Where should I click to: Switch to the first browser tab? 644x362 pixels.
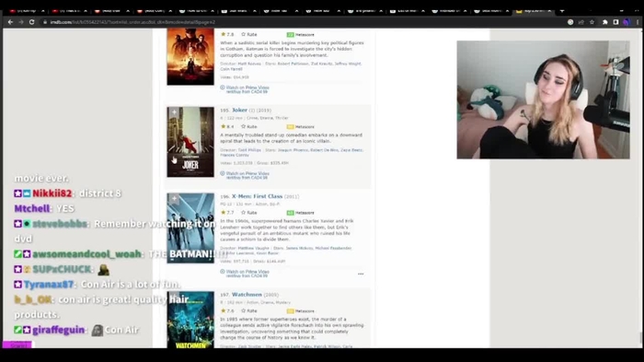pyautogui.click(x=27, y=11)
